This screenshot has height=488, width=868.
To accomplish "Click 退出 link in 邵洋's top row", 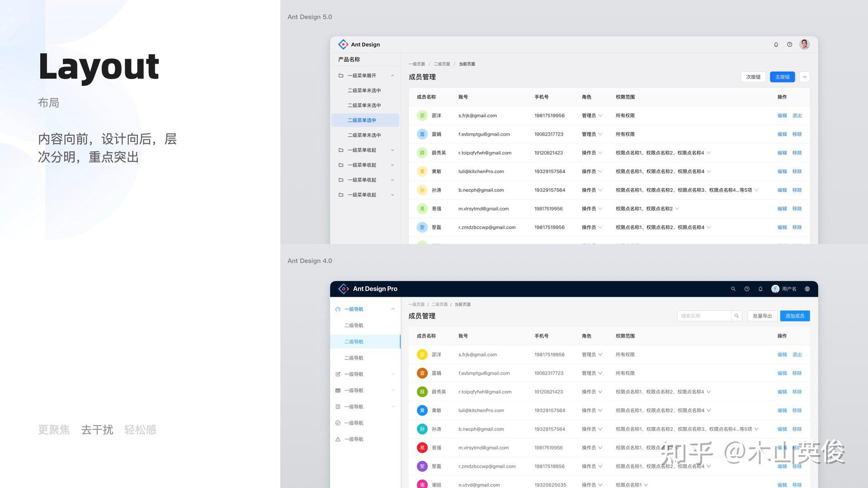I will [797, 116].
